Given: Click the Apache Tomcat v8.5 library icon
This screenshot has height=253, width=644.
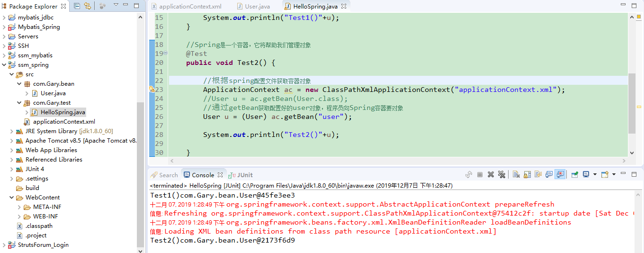Looking at the screenshot, I should point(19,141).
